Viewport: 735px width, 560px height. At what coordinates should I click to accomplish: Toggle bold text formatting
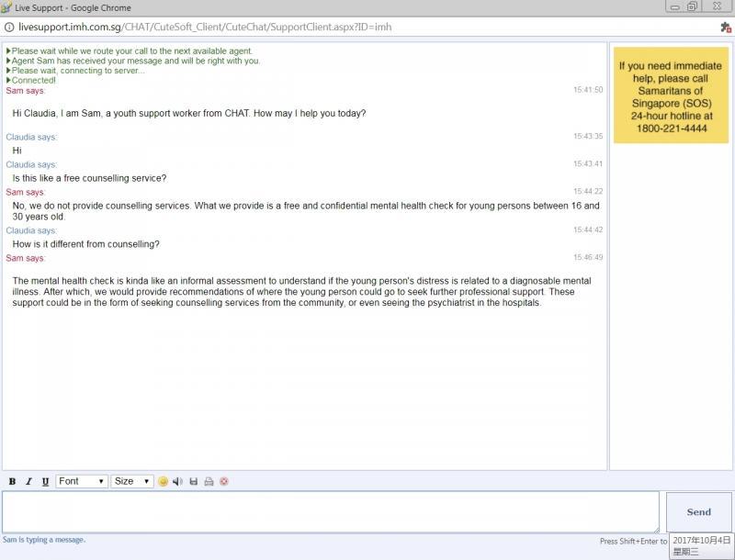[x=12, y=481]
